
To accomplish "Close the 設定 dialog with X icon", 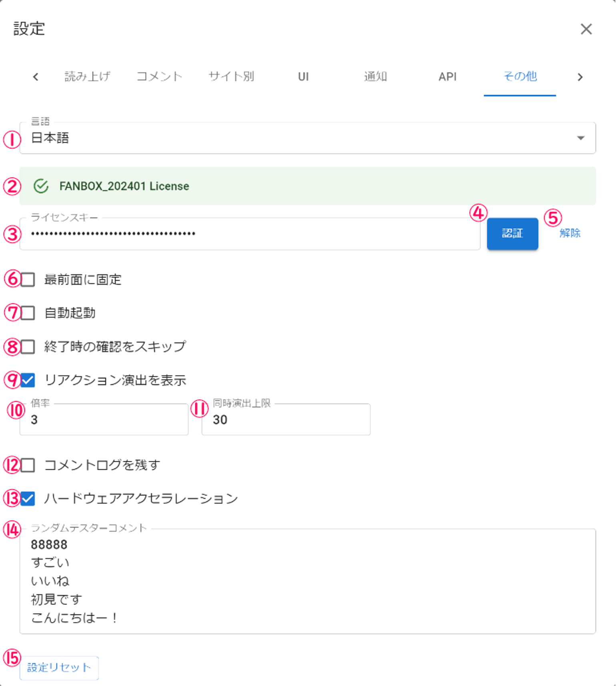I will tap(586, 29).
